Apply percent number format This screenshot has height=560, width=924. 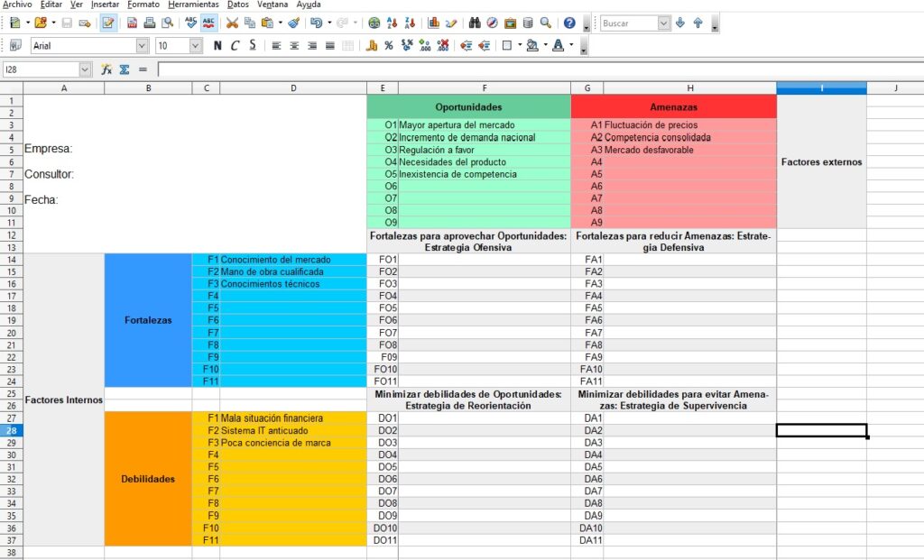point(389,45)
